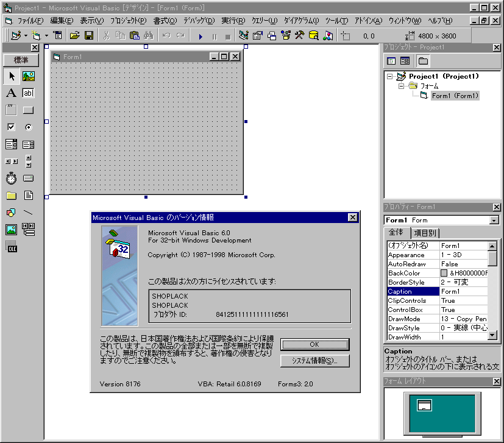Open Form Layout Window from toolbar
Image resolution: width=504 pixels, height=443 pixels.
(272, 35)
